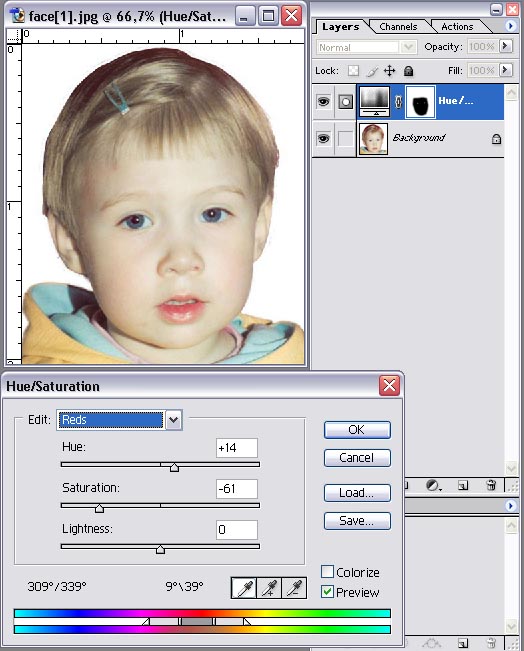Viewport: 524px width, 651px height.
Task: Click the right falloff triangle on color bar
Action: pyautogui.click(x=247, y=622)
